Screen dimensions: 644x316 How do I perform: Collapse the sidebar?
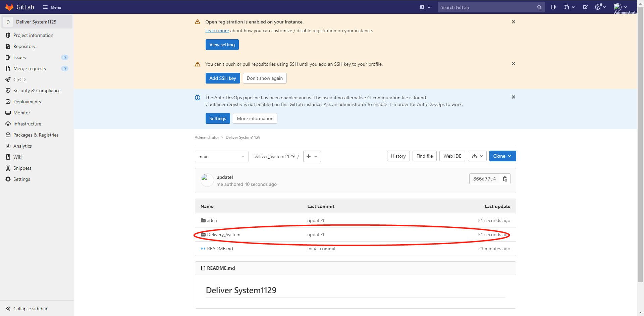[x=27, y=309]
